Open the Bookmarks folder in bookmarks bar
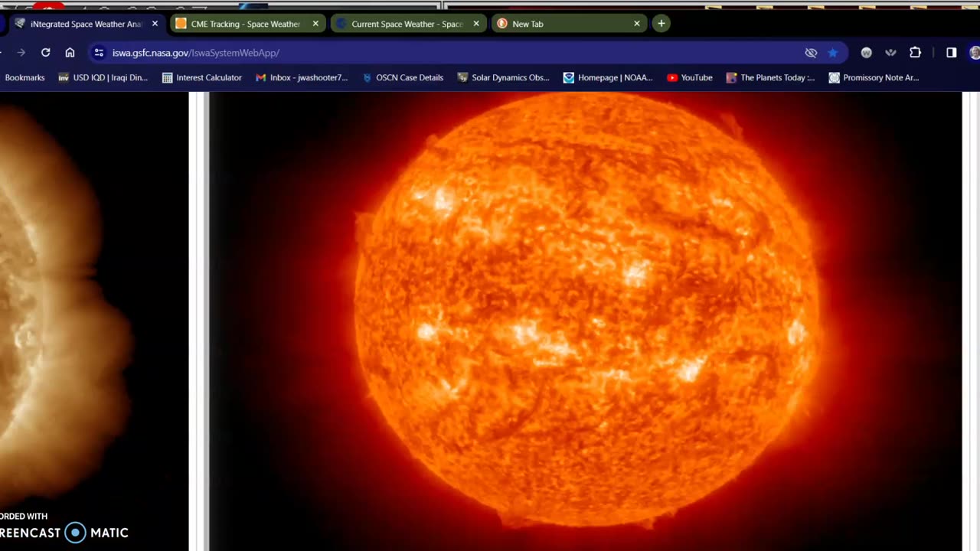Image resolution: width=980 pixels, height=551 pixels. click(24, 77)
